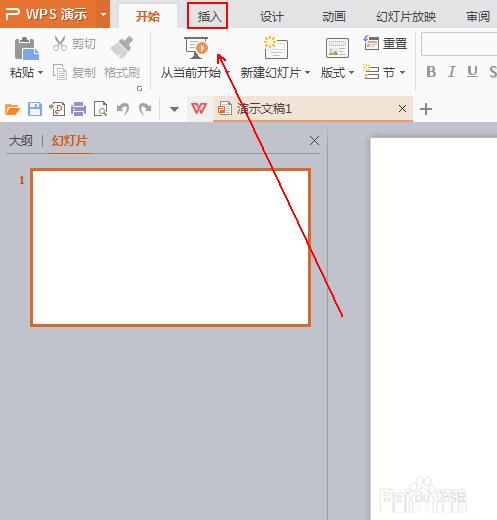The image size is (497, 520).
Task: Click the 重置 reset button
Action: tap(385, 44)
